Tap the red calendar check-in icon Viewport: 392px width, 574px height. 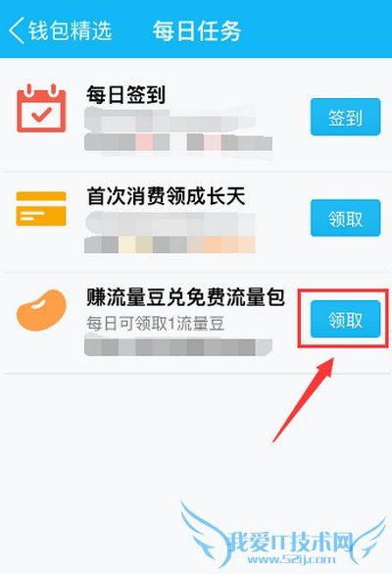pyautogui.click(x=41, y=108)
